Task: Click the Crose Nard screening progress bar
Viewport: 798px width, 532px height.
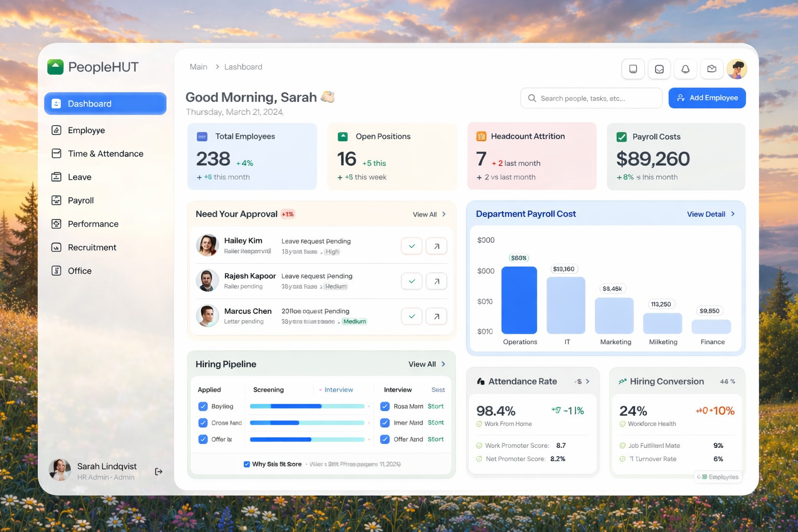Action: click(307, 423)
